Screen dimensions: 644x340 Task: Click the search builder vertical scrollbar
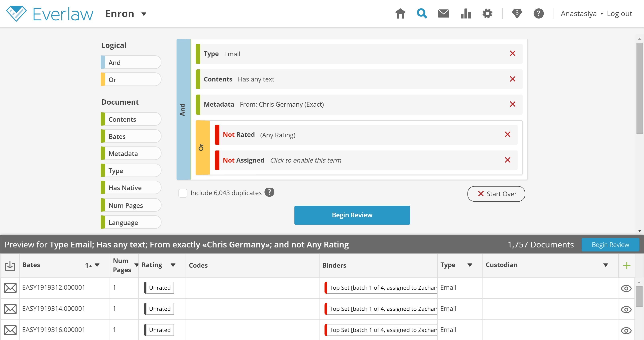(x=639, y=88)
